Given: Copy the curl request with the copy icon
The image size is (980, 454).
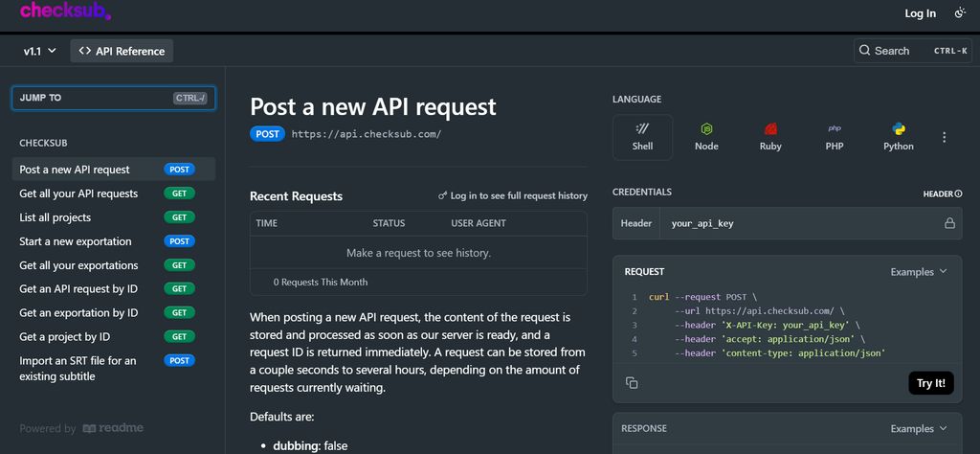Looking at the screenshot, I should point(632,383).
